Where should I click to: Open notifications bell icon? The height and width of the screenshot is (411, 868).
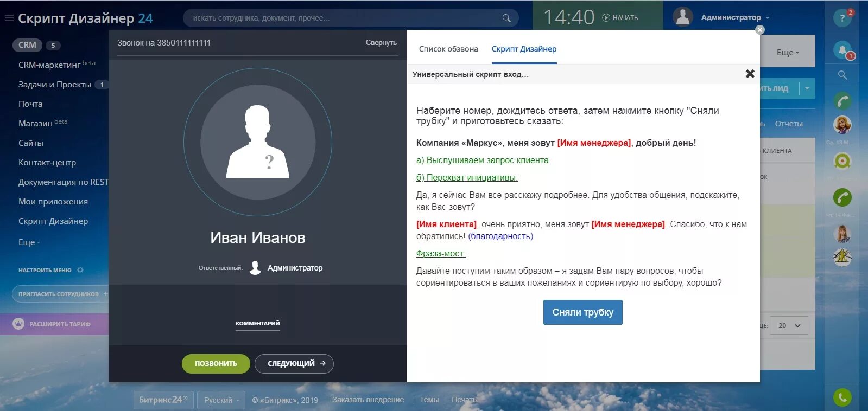tap(842, 50)
